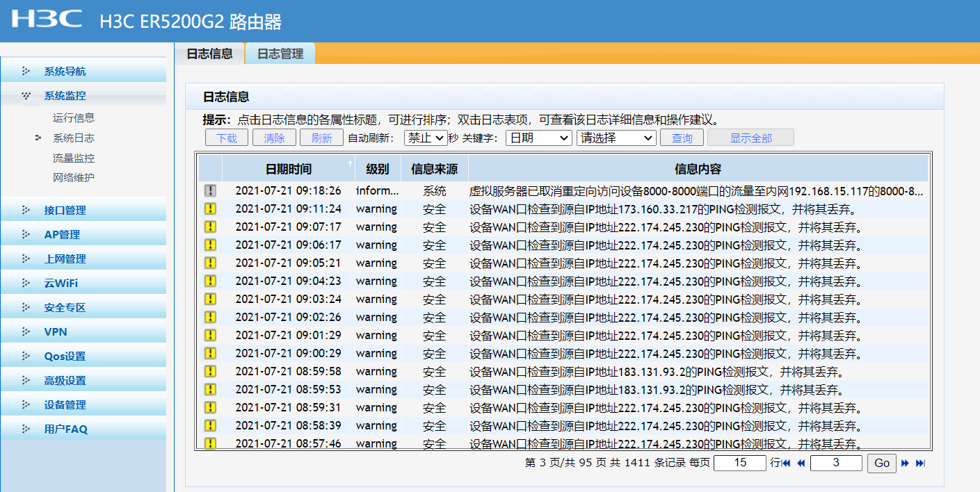The width and height of the screenshot is (980, 492).
Task: Select 08:59:58 log from 183.131.93.2
Action: pyautogui.click(x=563, y=371)
